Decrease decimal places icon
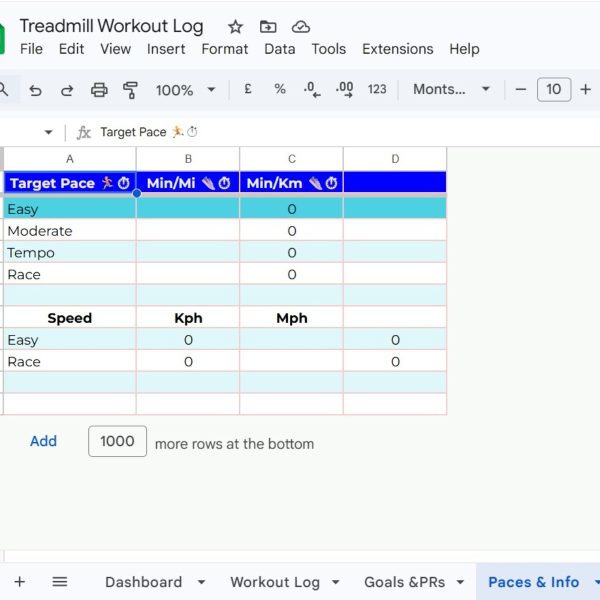The image size is (600, 600). (x=312, y=90)
